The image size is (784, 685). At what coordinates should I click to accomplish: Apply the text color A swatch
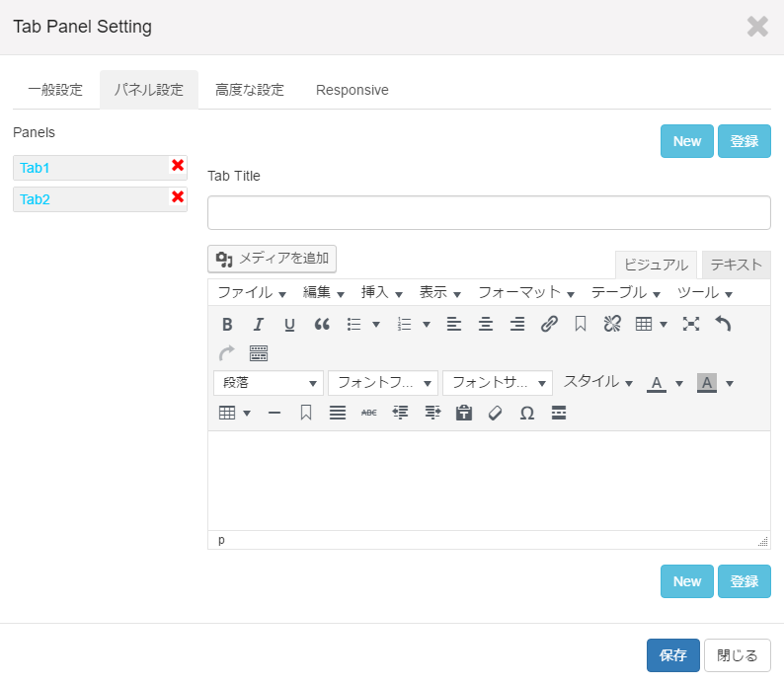click(657, 383)
